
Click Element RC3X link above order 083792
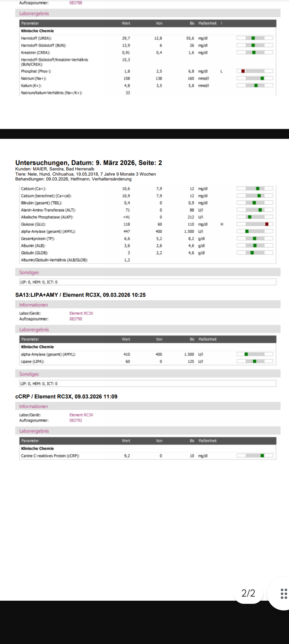coord(81,415)
